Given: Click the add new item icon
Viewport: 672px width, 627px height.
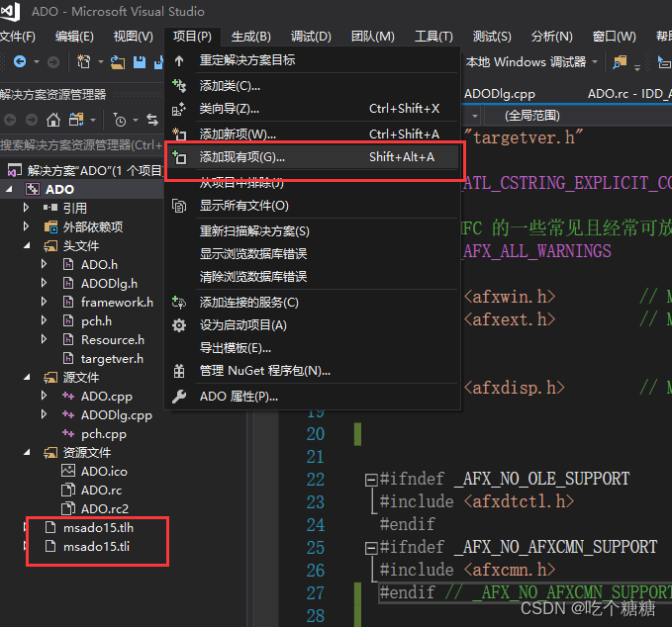Looking at the screenshot, I should pyautogui.click(x=179, y=134).
